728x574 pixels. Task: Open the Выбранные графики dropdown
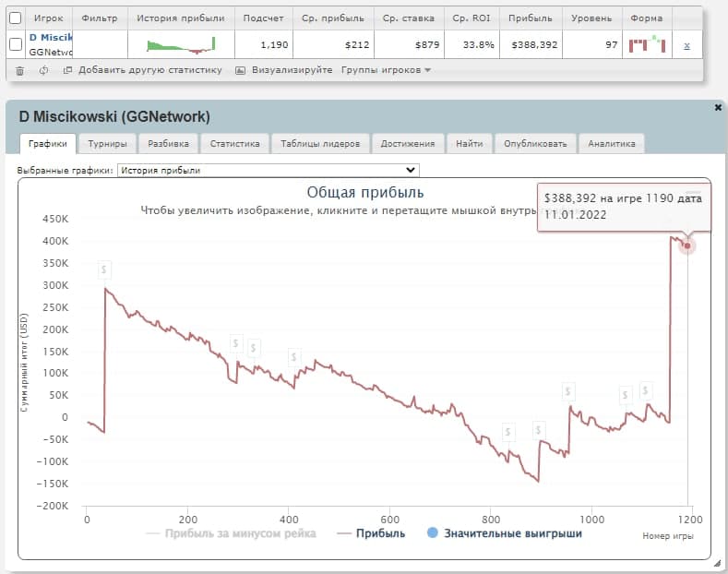pos(269,170)
